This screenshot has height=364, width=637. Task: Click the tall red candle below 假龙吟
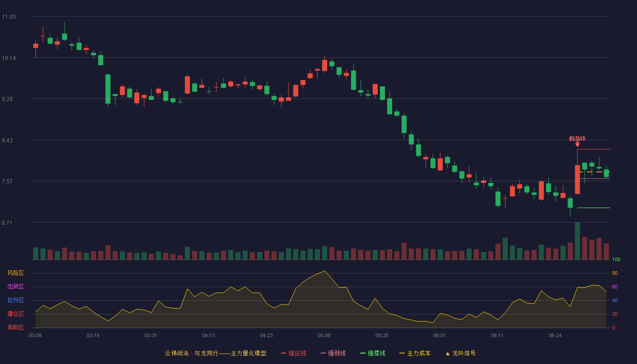577,179
